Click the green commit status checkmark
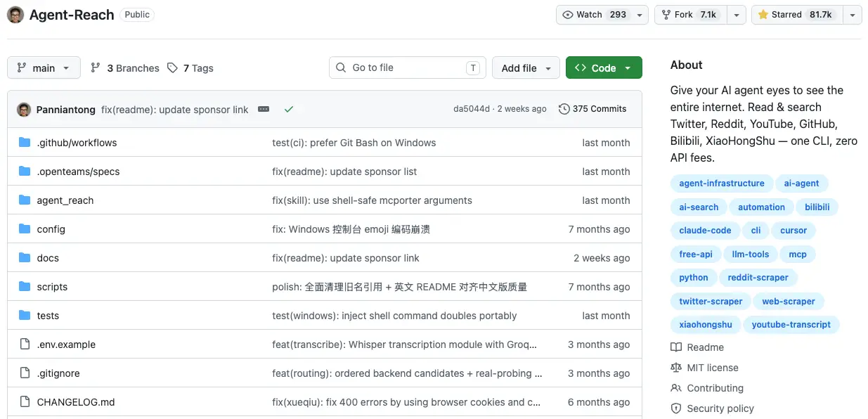The height and width of the screenshot is (419, 868). click(x=289, y=109)
